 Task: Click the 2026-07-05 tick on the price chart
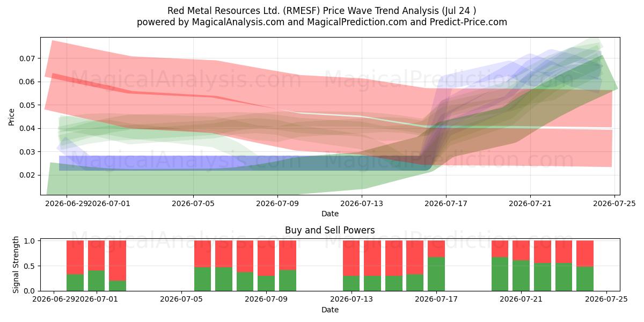pyautogui.click(x=193, y=203)
